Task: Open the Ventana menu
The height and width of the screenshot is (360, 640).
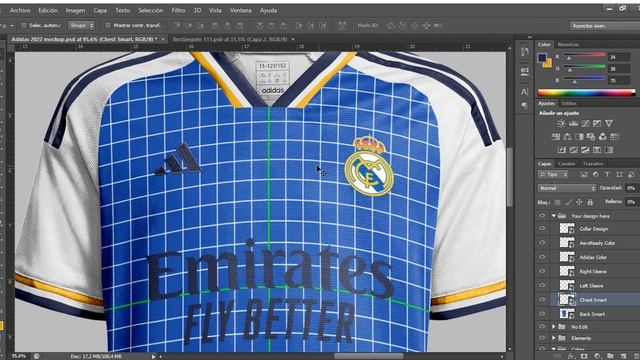Action: pos(240,10)
